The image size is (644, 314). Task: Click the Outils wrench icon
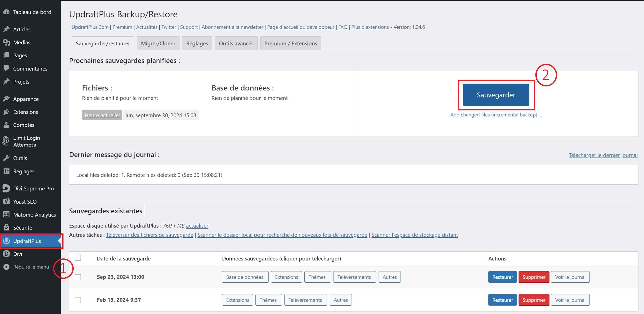tap(6, 158)
